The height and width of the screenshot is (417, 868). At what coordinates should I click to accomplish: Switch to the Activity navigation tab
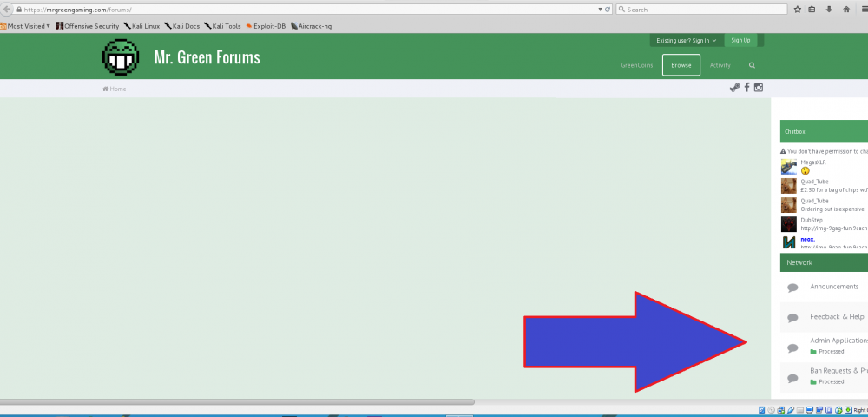click(x=720, y=65)
